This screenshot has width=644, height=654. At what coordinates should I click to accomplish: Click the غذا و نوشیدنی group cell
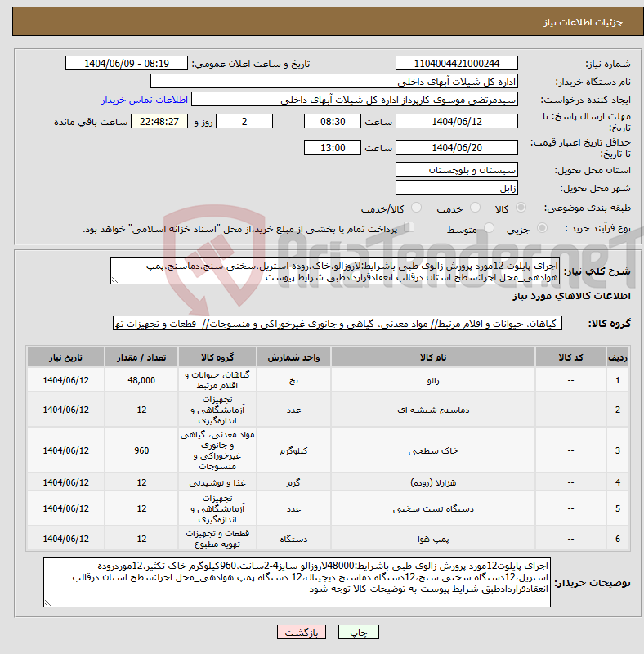217,482
